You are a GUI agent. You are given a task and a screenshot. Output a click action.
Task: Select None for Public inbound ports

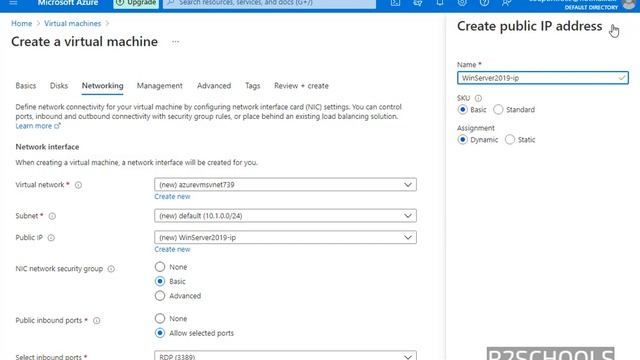pyautogui.click(x=160, y=318)
